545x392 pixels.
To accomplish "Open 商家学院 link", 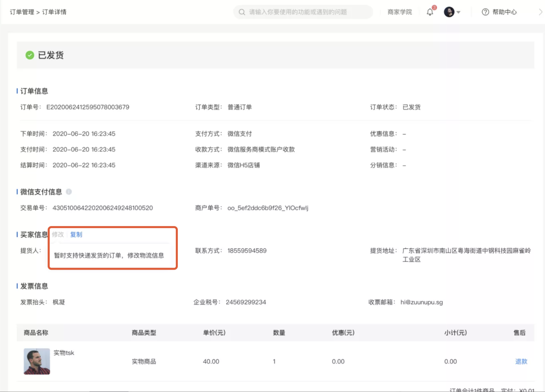I will click(400, 12).
